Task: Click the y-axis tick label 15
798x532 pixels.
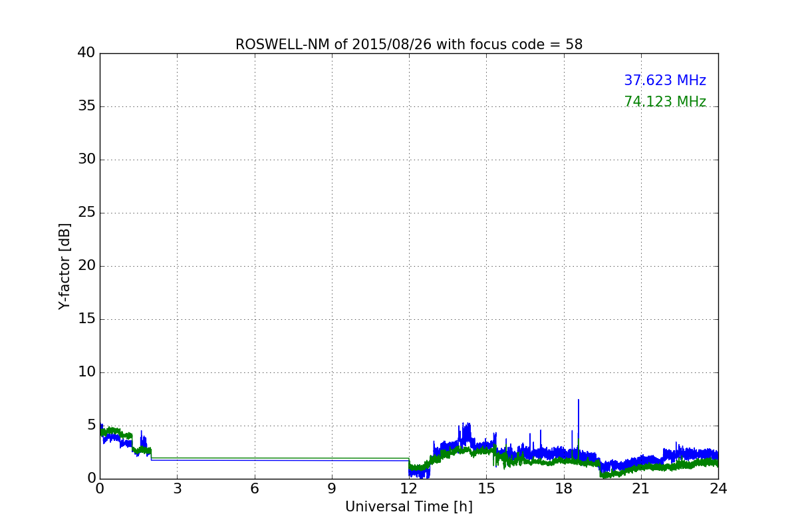Action: [86, 319]
